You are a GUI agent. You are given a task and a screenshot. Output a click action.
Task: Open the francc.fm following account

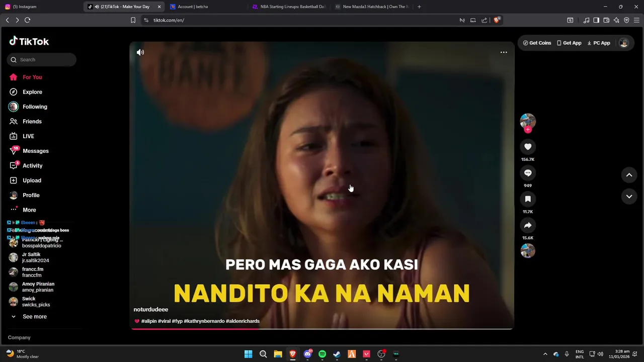pyautogui.click(x=33, y=272)
